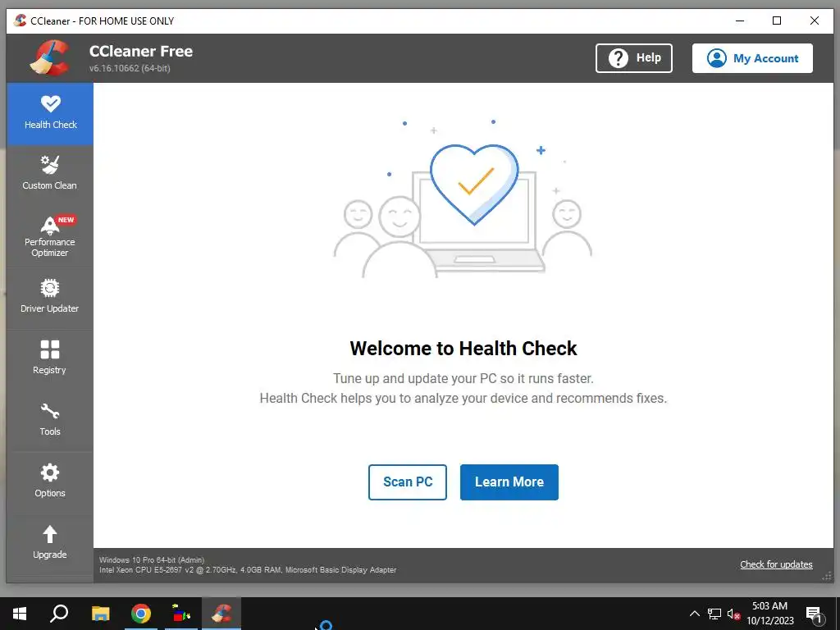Click the CCleaner logo in the header
This screenshot has height=630, width=840.
click(49, 58)
